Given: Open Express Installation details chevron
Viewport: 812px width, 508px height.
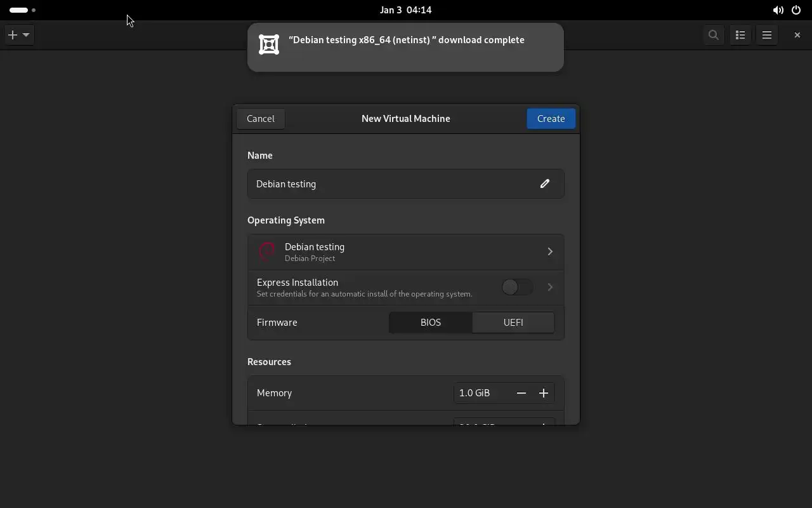Looking at the screenshot, I should click(x=550, y=287).
